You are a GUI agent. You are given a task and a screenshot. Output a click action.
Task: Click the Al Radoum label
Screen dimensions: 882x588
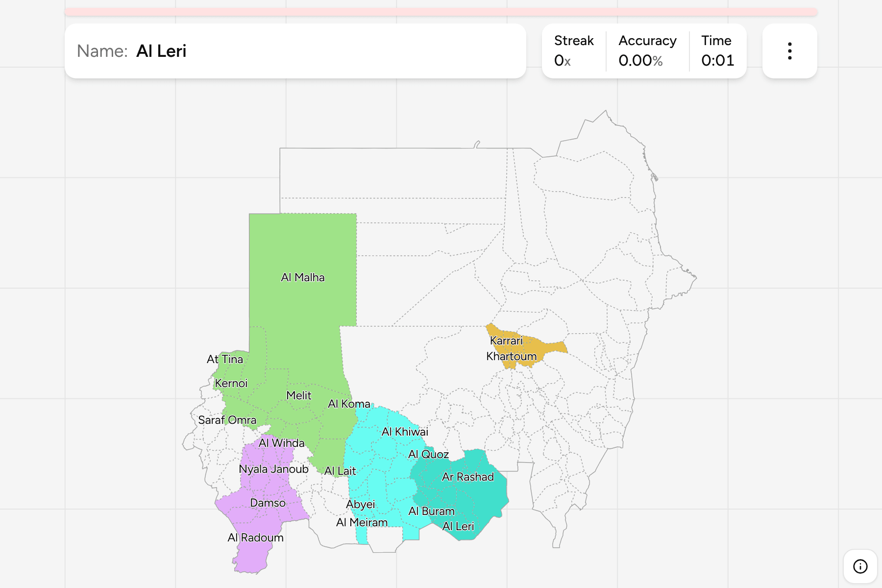[255, 538]
